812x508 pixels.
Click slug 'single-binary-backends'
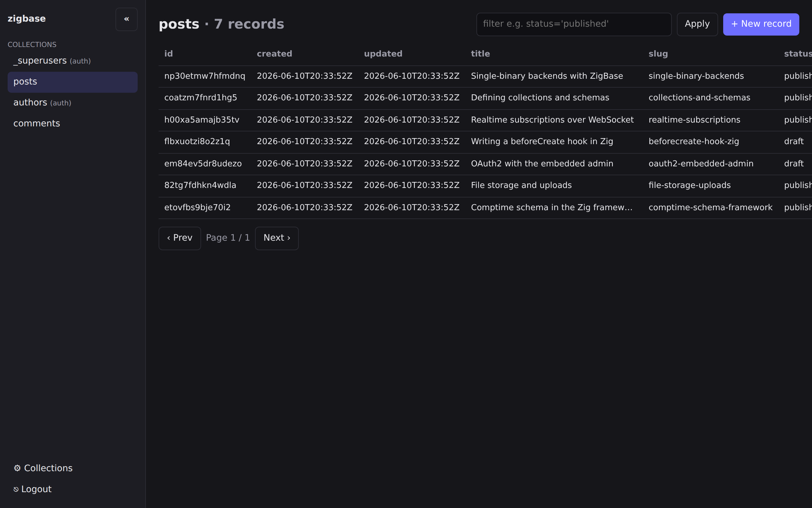(696, 76)
